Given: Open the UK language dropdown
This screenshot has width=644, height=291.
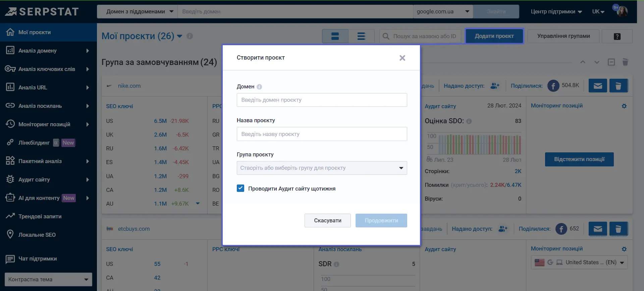Looking at the screenshot, I should (598, 11).
